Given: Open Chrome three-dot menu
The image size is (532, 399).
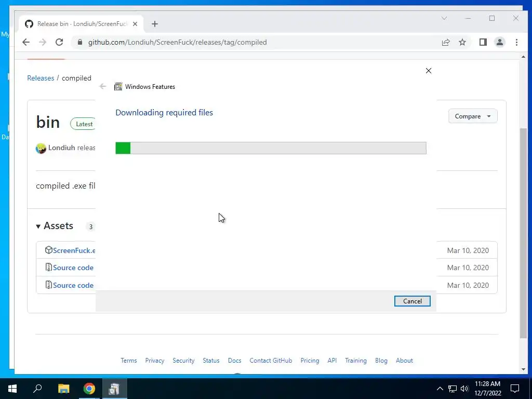Looking at the screenshot, I should 516,42.
